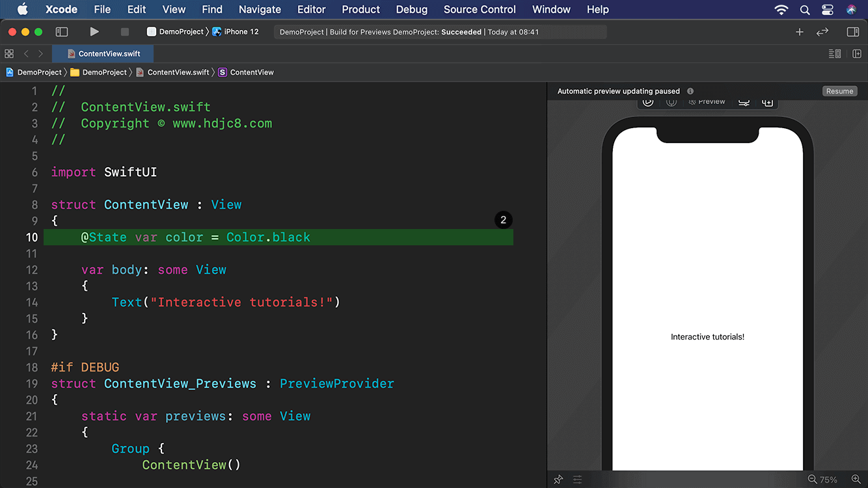This screenshot has height=488, width=868.
Task: Open the Window menu
Action: 551,9
